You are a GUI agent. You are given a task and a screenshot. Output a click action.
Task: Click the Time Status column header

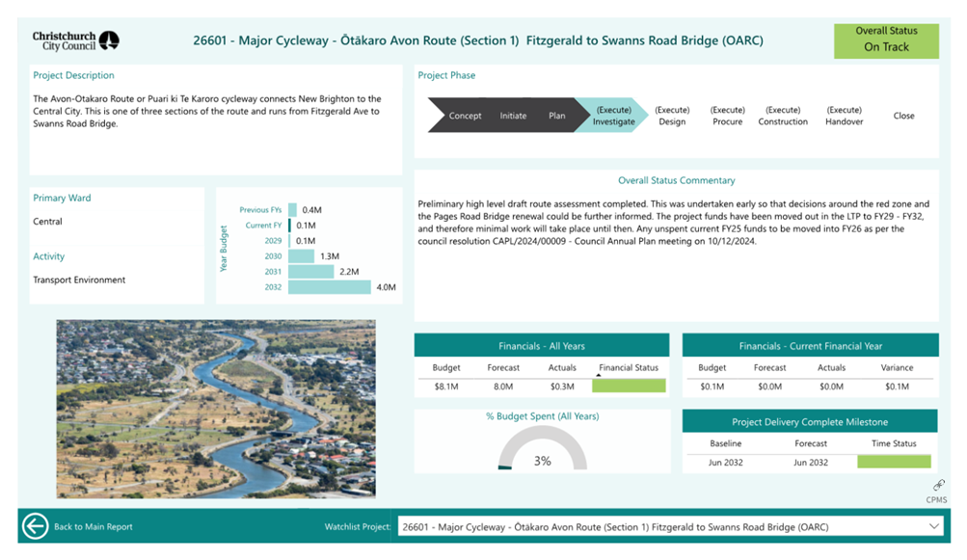click(x=894, y=443)
